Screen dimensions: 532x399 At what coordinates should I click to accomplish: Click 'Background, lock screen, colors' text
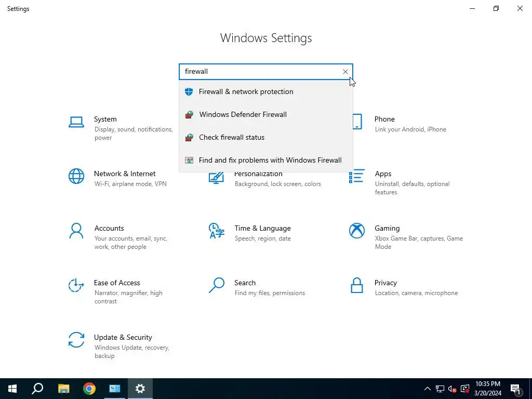278,184
